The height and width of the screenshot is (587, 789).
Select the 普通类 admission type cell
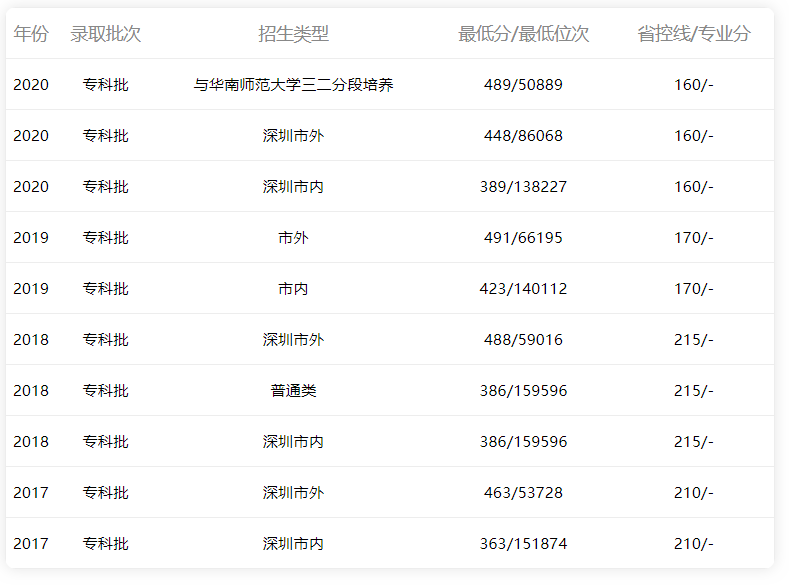pyautogui.click(x=293, y=391)
